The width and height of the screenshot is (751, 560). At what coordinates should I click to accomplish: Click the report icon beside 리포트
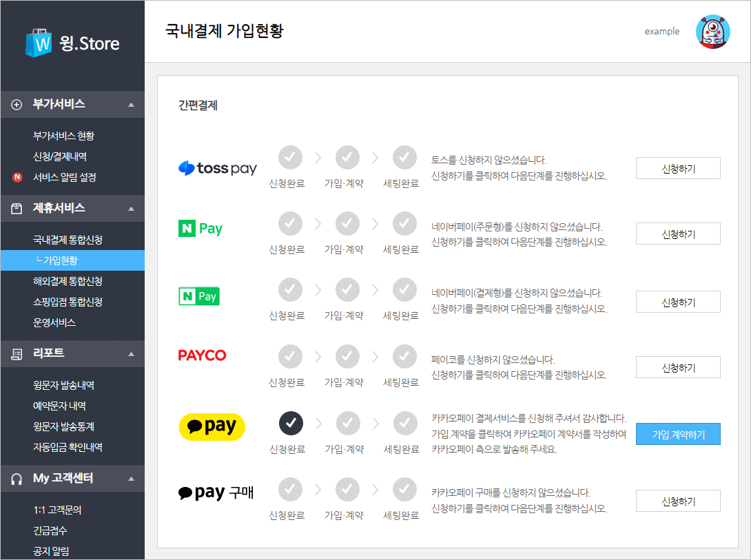tap(17, 354)
